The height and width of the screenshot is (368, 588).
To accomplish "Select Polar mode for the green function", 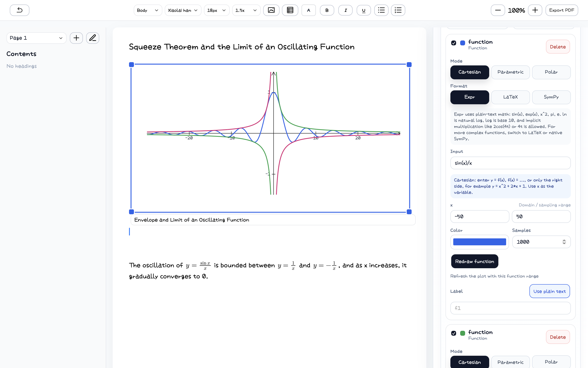I will pos(551,362).
